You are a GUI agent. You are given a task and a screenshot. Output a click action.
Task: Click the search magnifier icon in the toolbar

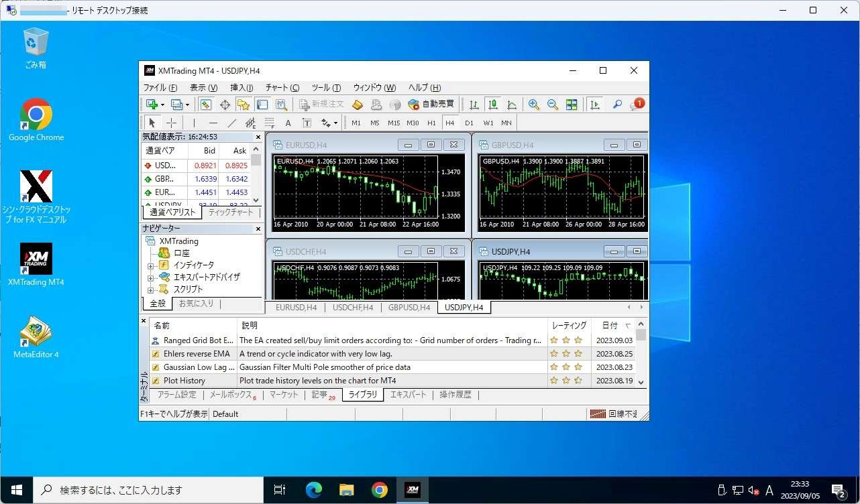(617, 105)
